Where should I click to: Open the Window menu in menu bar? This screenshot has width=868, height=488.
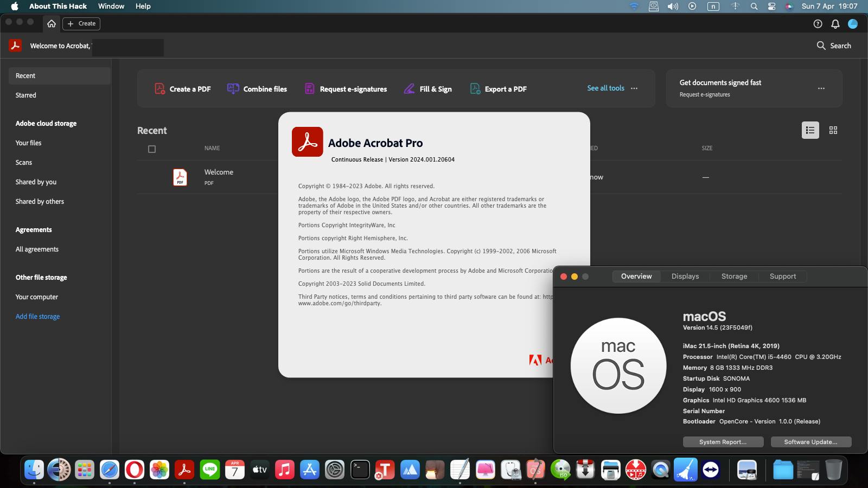click(x=111, y=6)
